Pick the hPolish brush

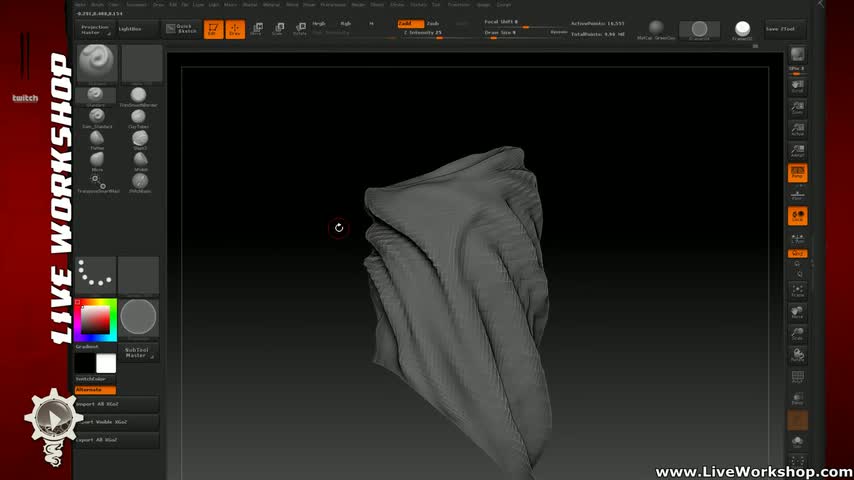point(139,162)
